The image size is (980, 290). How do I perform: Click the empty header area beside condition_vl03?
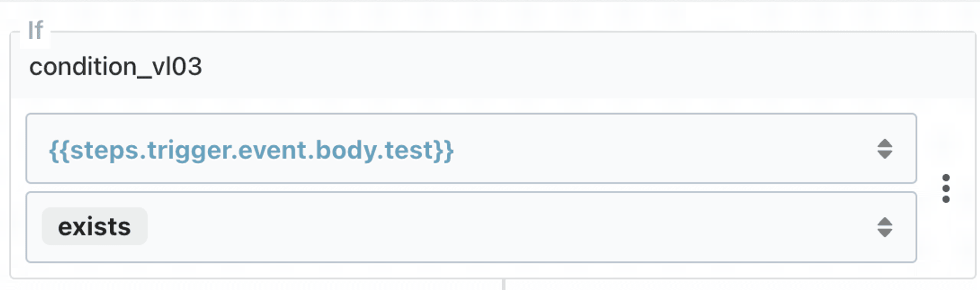pos(588,66)
